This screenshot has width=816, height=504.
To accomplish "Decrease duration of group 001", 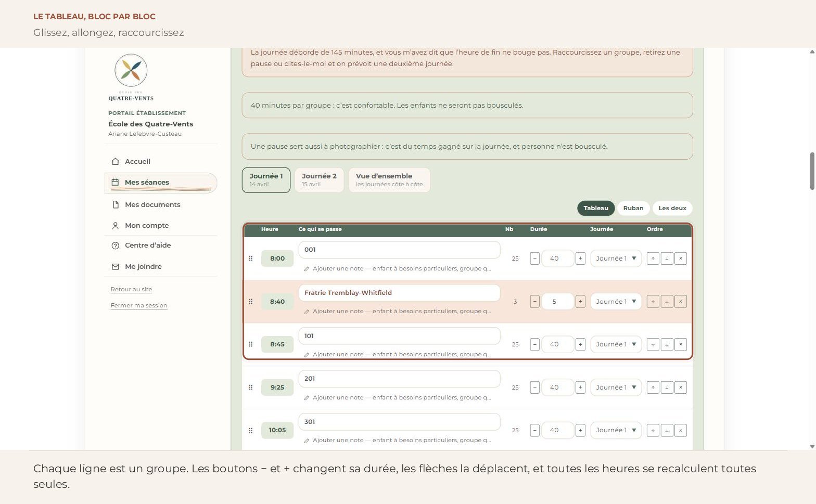I will [534, 259].
